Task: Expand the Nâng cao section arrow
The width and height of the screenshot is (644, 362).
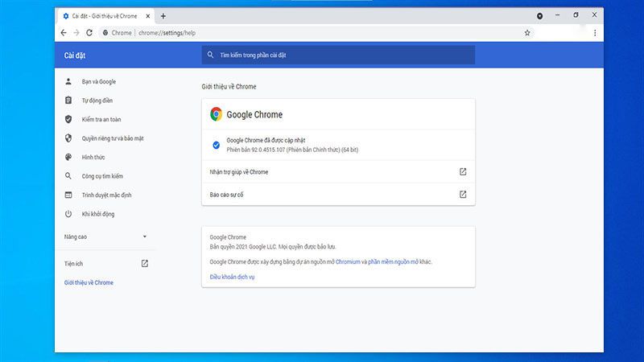Action: click(145, 237)
